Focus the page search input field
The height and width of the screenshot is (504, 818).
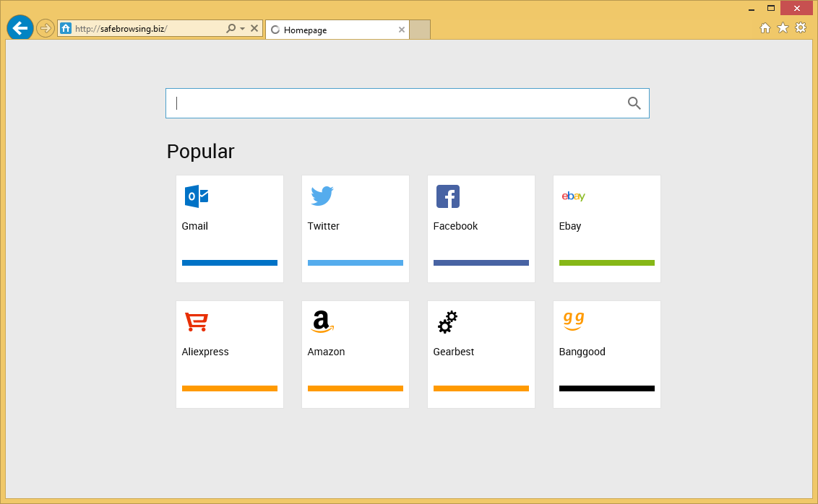[408, 103]
